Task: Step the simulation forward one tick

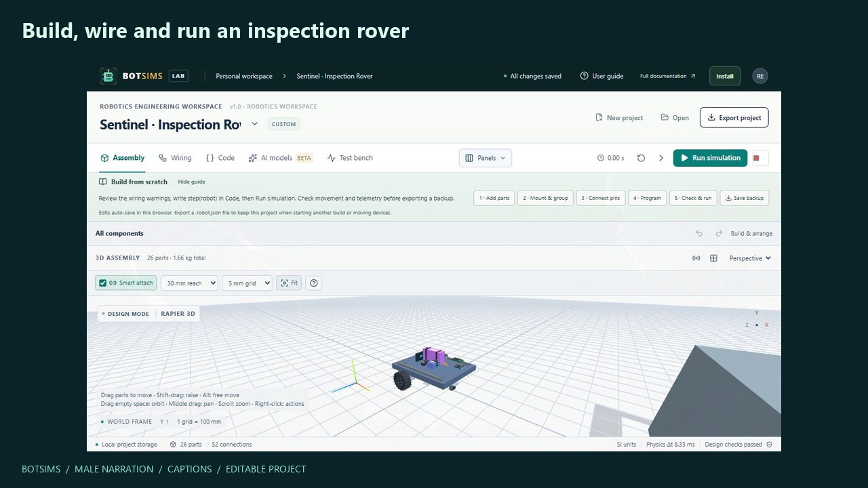Action: [661, 158]
